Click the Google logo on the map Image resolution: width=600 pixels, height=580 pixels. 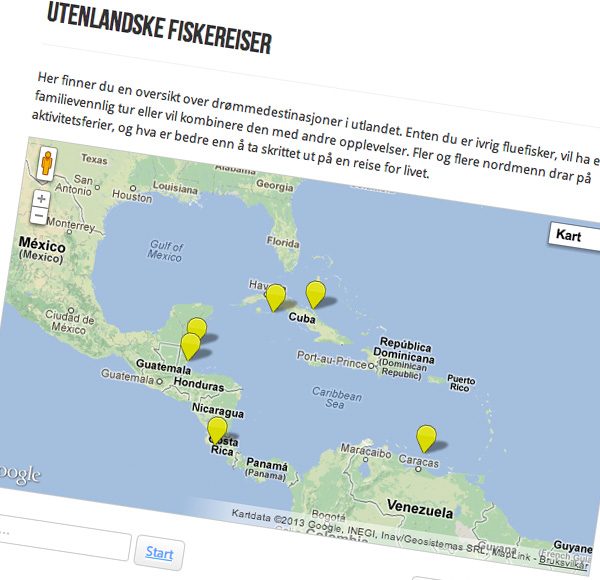19,475
